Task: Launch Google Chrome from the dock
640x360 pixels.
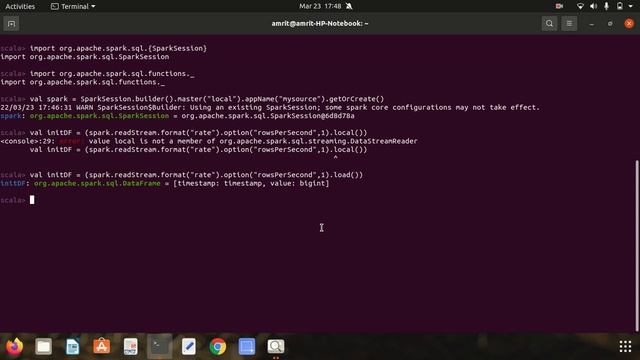Action: point(218,347)
